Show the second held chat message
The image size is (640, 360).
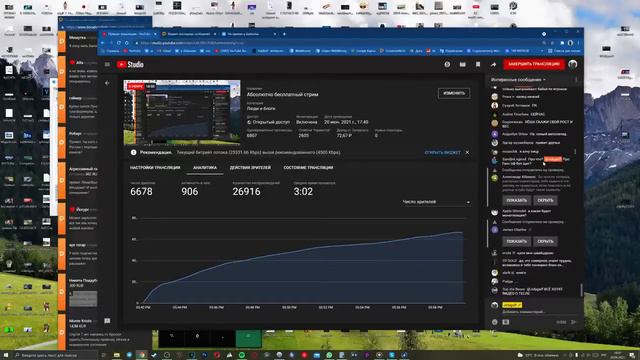coord(516,241)
